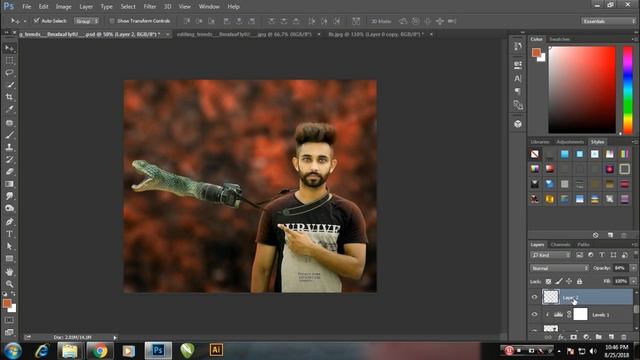Open the Auto-Select Group dropdown

[x=86, y=21]
